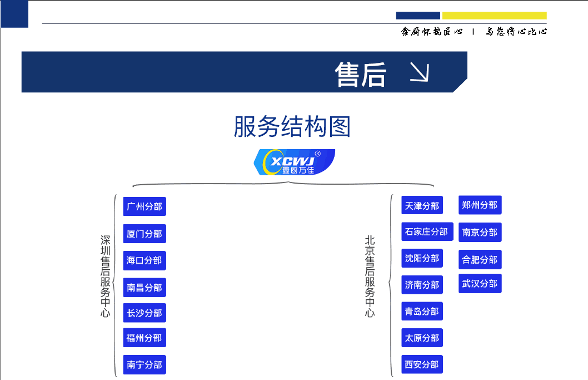Click the 服务结构图 title text
The width and height of the screenshot is (588, 380).
tap(292, 127)
